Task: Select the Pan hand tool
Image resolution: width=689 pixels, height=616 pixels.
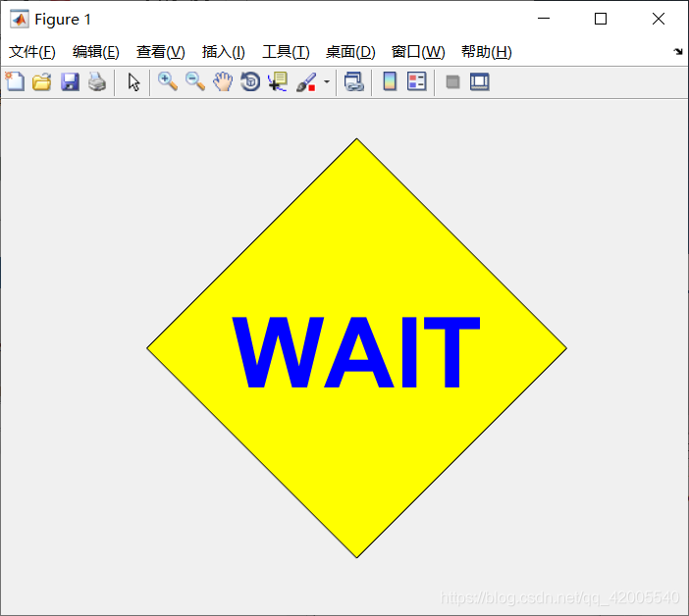Action: [x=223, y=82]
